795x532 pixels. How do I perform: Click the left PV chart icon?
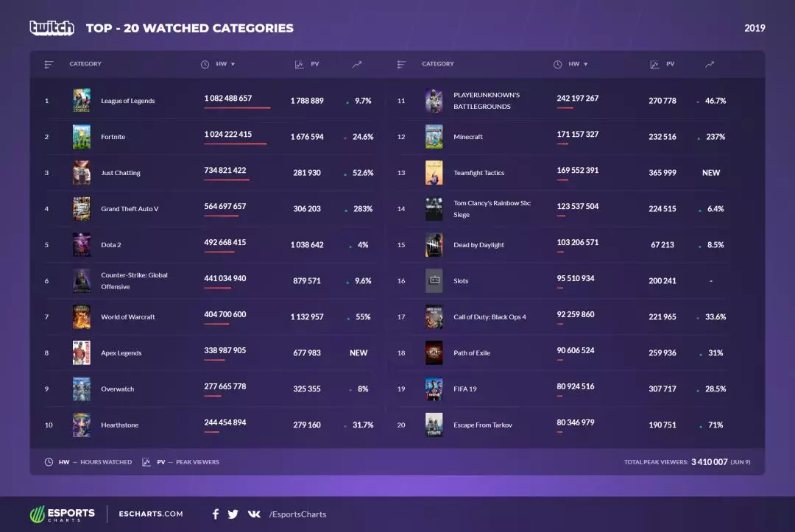tap(299, 64)
